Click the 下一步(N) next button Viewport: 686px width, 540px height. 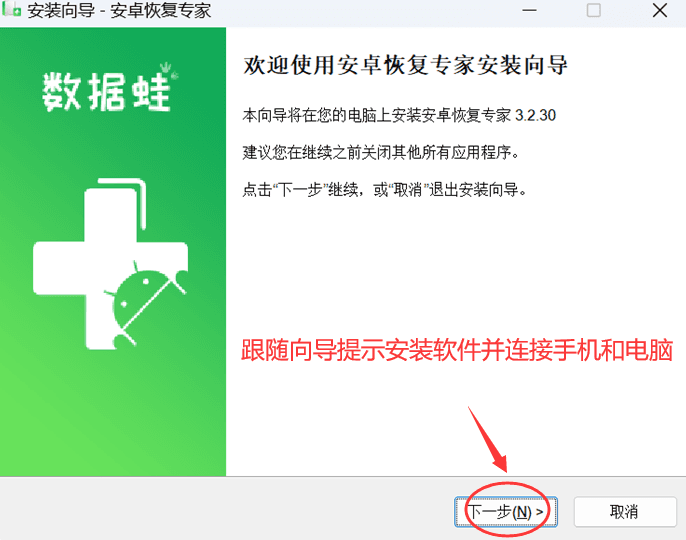tap(506, 512)
